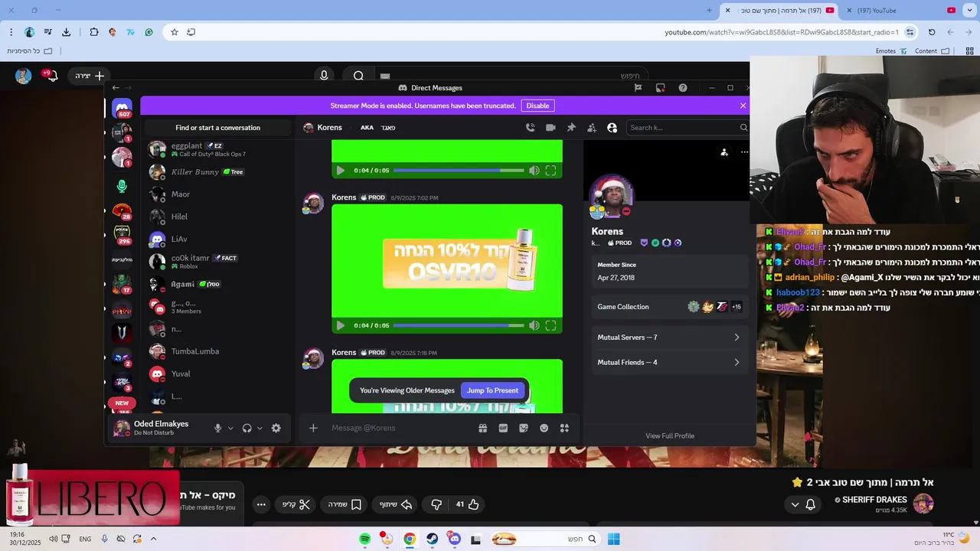Play the 7:02 PM video attachment
Image resolution: width=980 pixels, height=551 pixels.
(x=341, y=326)
